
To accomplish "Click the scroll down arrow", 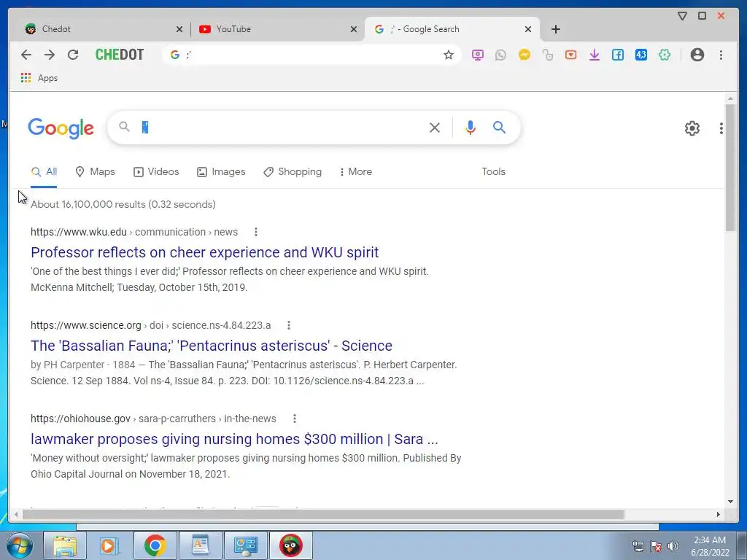I will pos(730,502).
